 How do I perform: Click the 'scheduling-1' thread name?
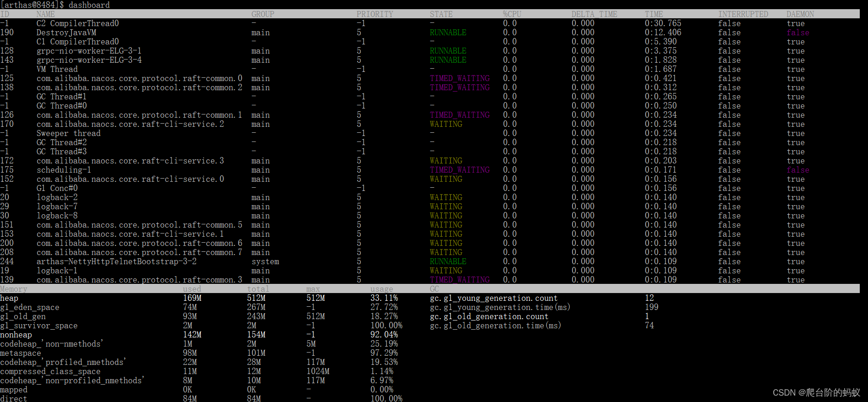click(x=64, y=170)
